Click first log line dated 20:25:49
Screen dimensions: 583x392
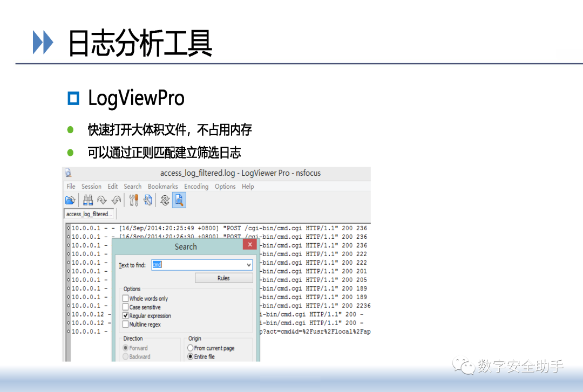point(219,228)
